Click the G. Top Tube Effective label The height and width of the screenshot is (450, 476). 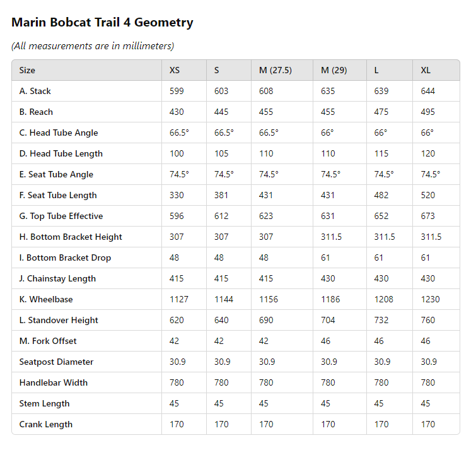pos(61,216)
